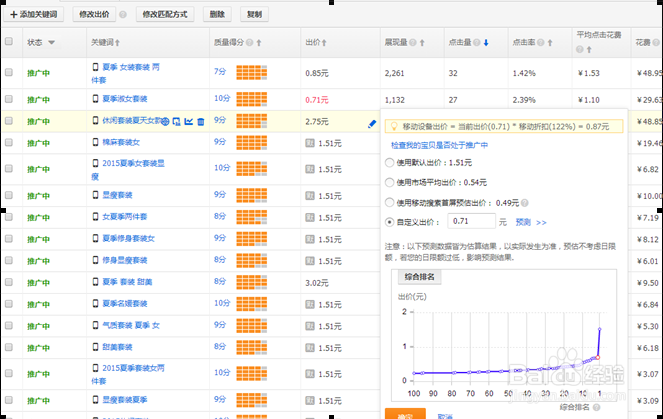Viewport: 663px width, 419px height.
Task: Open the help icon beside 综合排名 axis label
Action: (596, 407)
